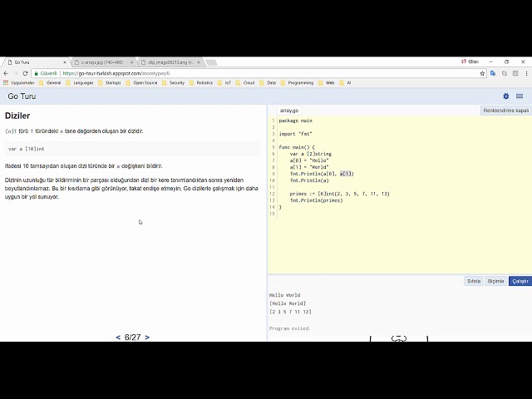Go to previous slide with < arrow
This screenshot has width=532, height=399.
point(118,337)
